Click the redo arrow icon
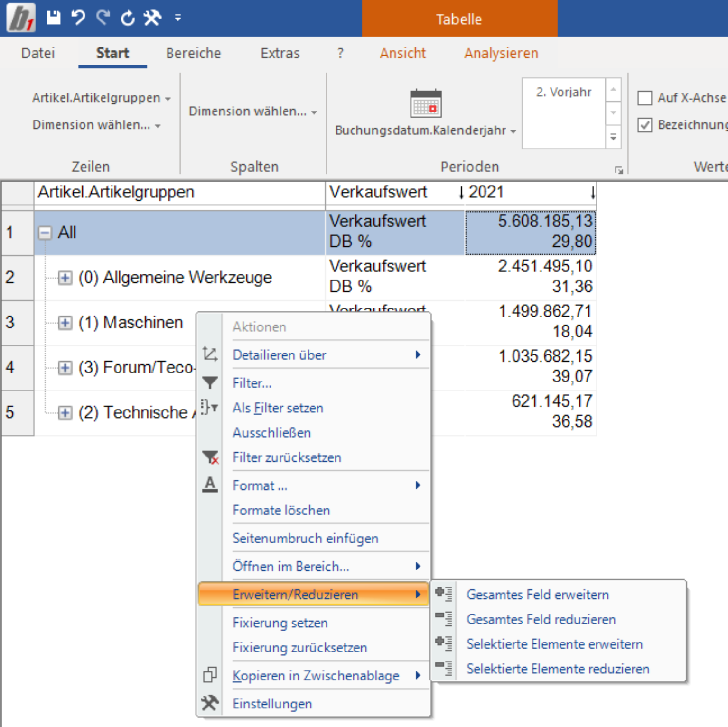Screen dimensions: 728x727 (x=103, y=18)
